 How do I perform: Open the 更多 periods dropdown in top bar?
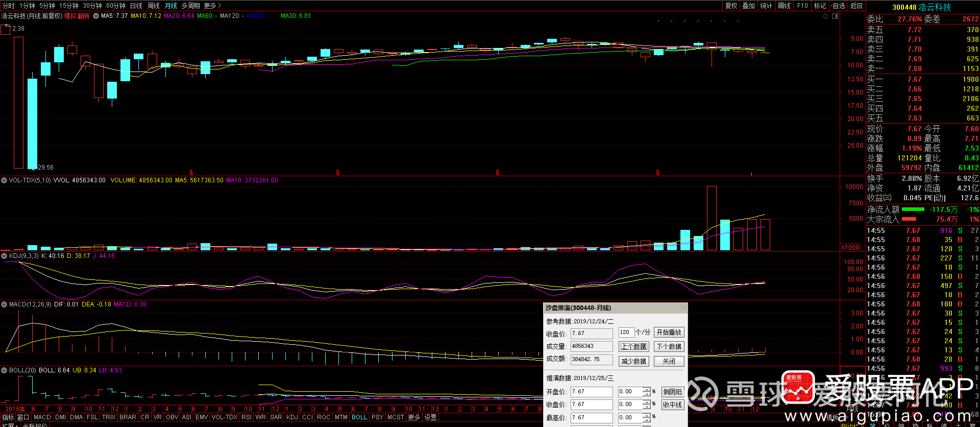tap(212, 6)
